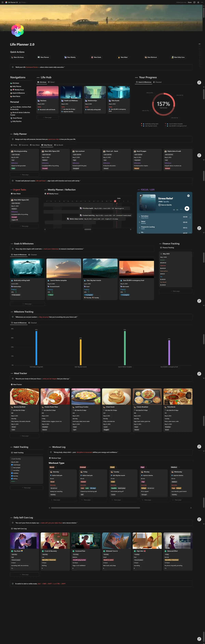The height and width of the screenshot is (644, 205).
Task: Click the New Workout quick action button
Action: pyautogui.click(x=151, y=57)
